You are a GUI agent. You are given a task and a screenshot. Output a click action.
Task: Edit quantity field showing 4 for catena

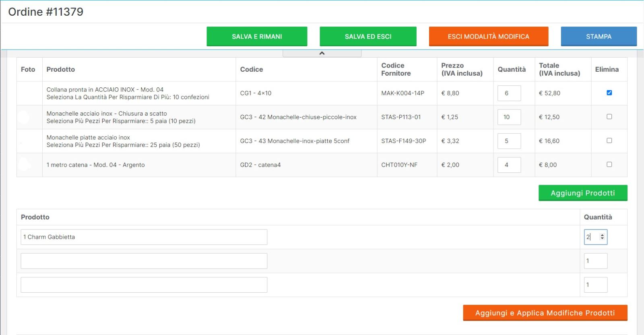(509, 165)
